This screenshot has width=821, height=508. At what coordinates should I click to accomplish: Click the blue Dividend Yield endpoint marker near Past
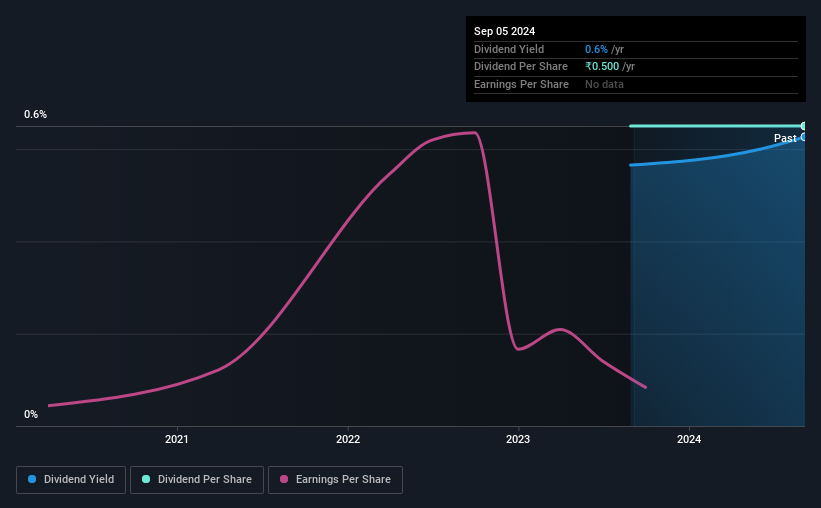click(803, 137)
